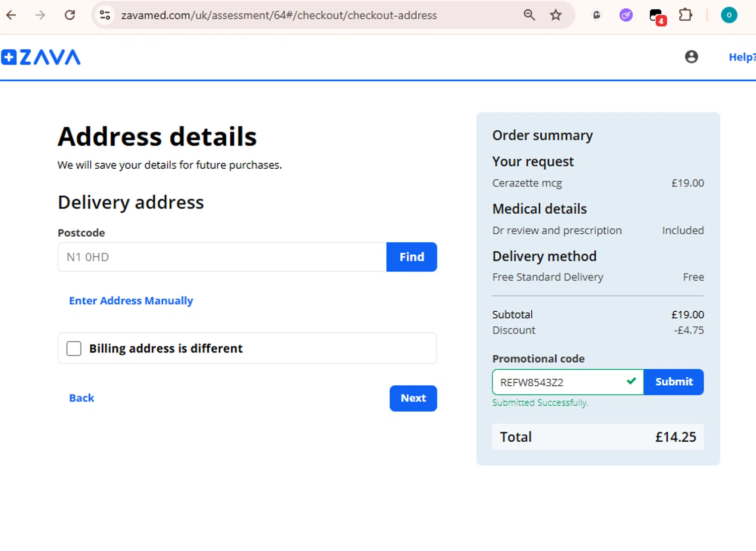756x551 pixels.
Task: Click Dr review and prescription text
Action: 557,230
